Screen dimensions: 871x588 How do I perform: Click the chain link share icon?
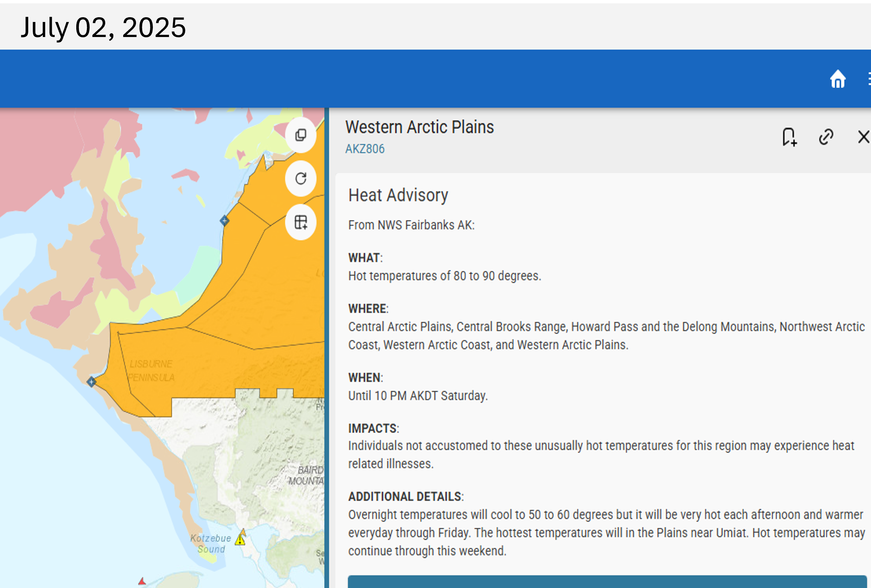pos(826,137)
